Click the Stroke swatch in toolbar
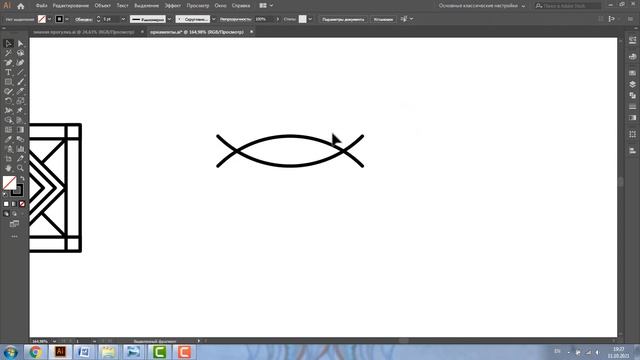Viewport: 640px width, 360px height. [x=17, y=190]
